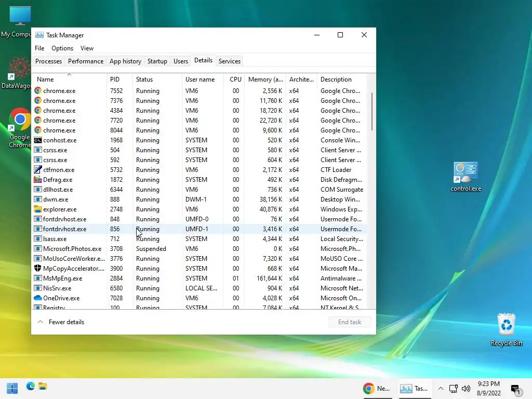The image size is (532, 399).
Task: Open the Options menu
Action: [62, 48]
